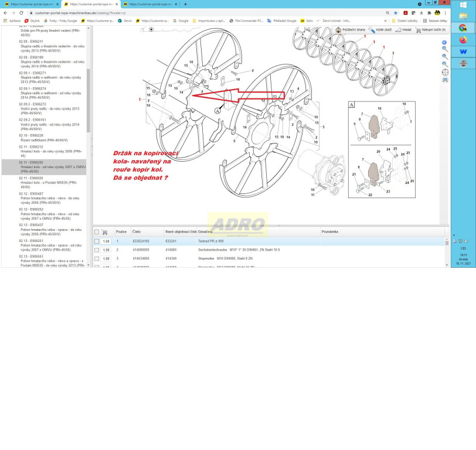Click the cart icon in table header
Screen dimensions: 476x450
pyautogui.click(x=105, y=232)
